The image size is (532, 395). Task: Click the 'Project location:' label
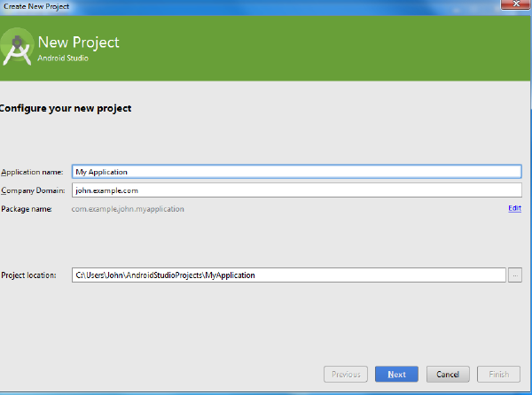click(28, 275)
